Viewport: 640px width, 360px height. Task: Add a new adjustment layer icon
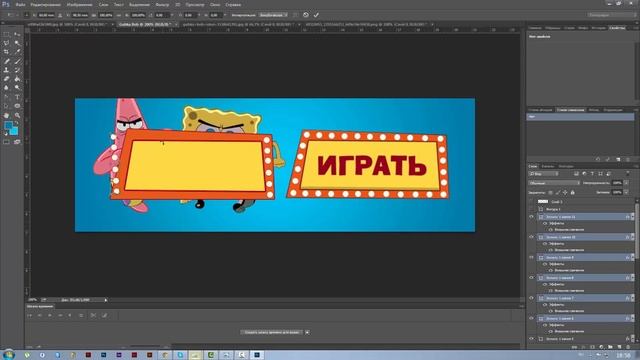[601, 347]
